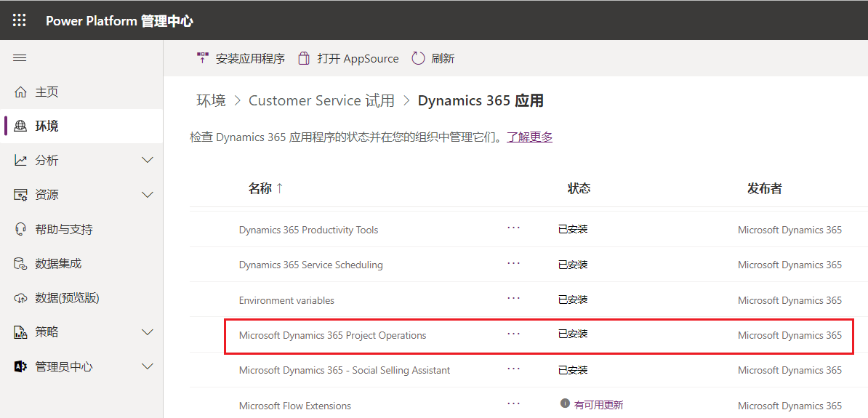Select Environment variables row name
Viewport: 868px width, 418px height.
tap(286, 301)
